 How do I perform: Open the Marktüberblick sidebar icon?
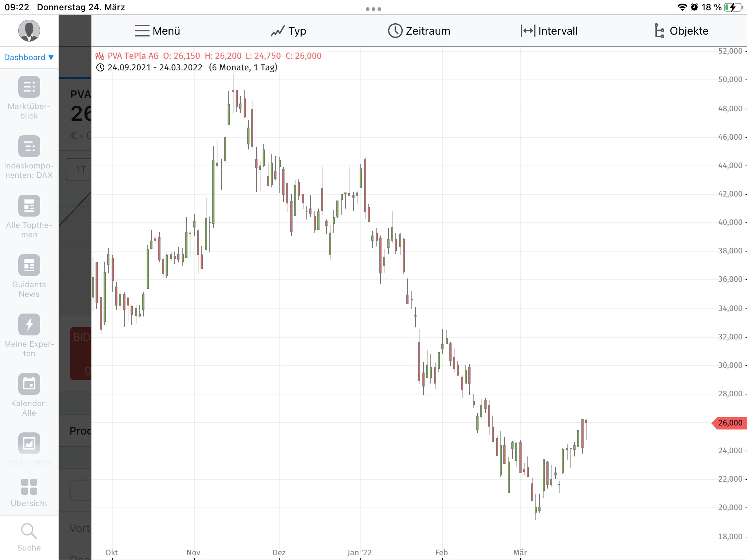(x=29, y=87)
